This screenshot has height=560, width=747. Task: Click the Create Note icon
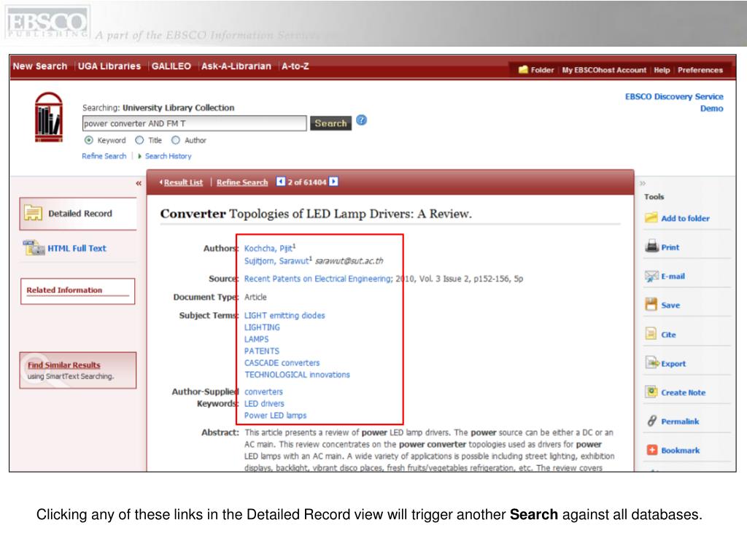651,392
